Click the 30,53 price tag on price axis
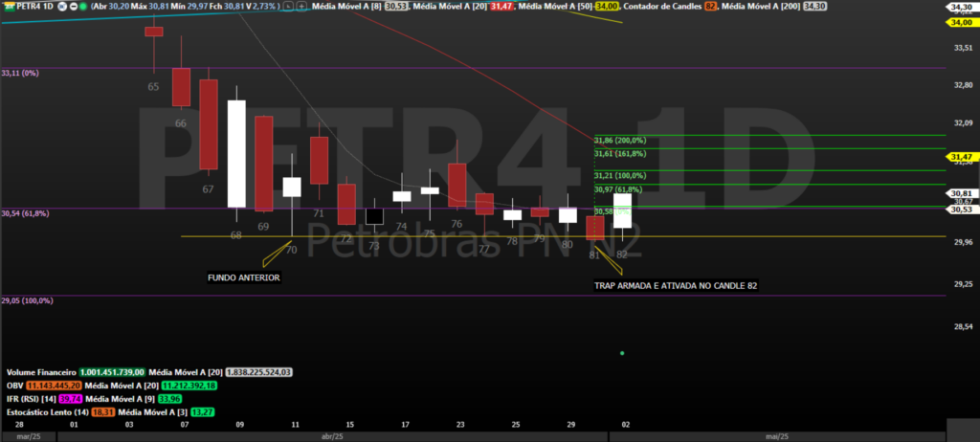 pos(963,210)
